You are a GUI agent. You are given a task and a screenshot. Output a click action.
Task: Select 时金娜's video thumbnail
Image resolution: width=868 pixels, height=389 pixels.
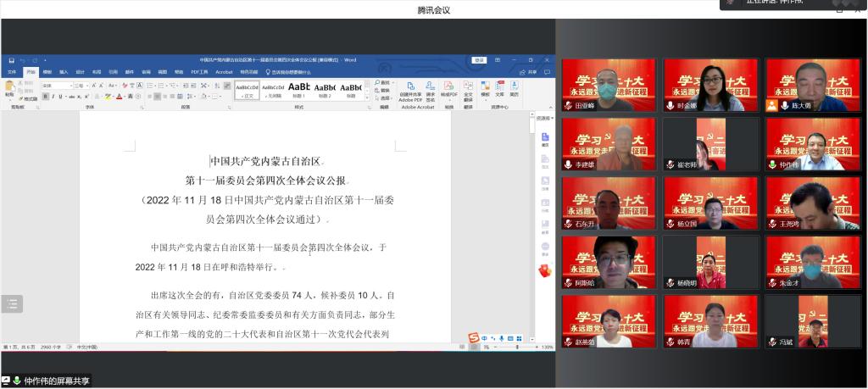coord(710,85)
